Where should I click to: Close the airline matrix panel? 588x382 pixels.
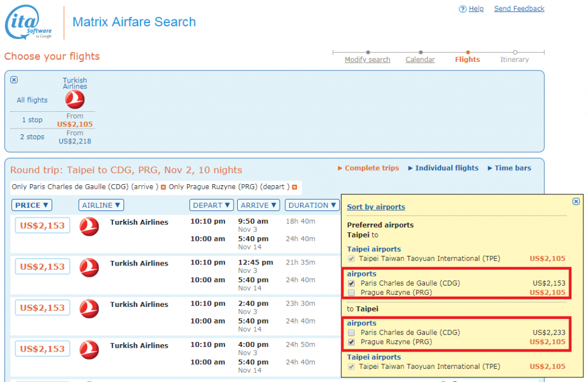tap(14, 80)
